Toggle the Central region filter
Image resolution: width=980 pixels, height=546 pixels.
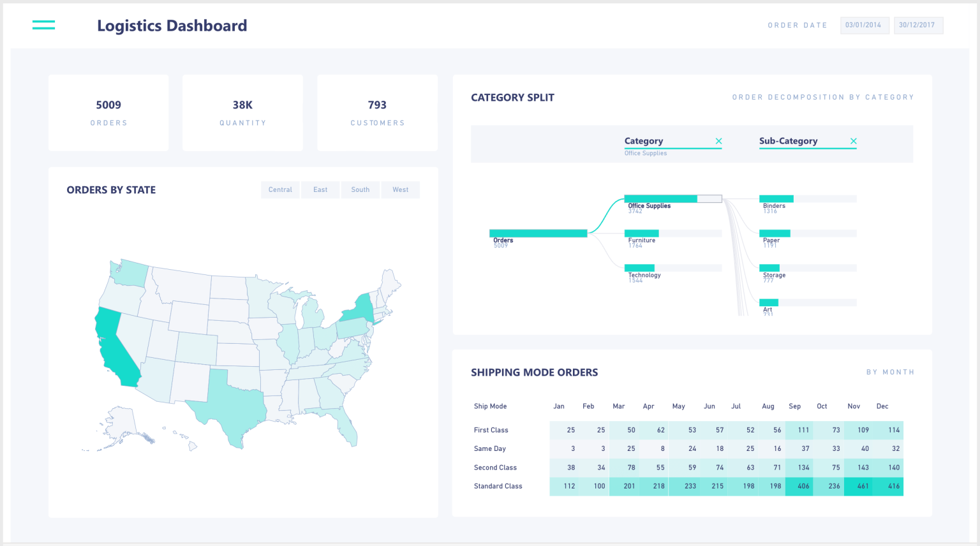(280, 189)
